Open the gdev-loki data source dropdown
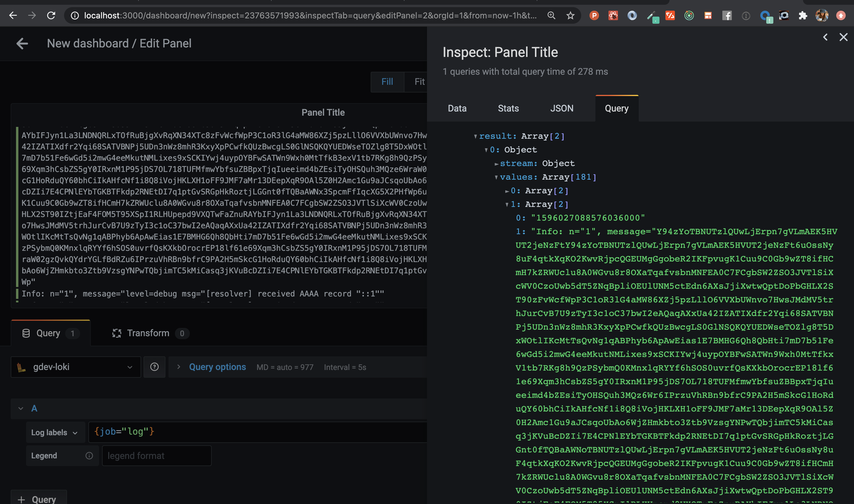Viewport: 854px width, 504px height. pos(76,367)
